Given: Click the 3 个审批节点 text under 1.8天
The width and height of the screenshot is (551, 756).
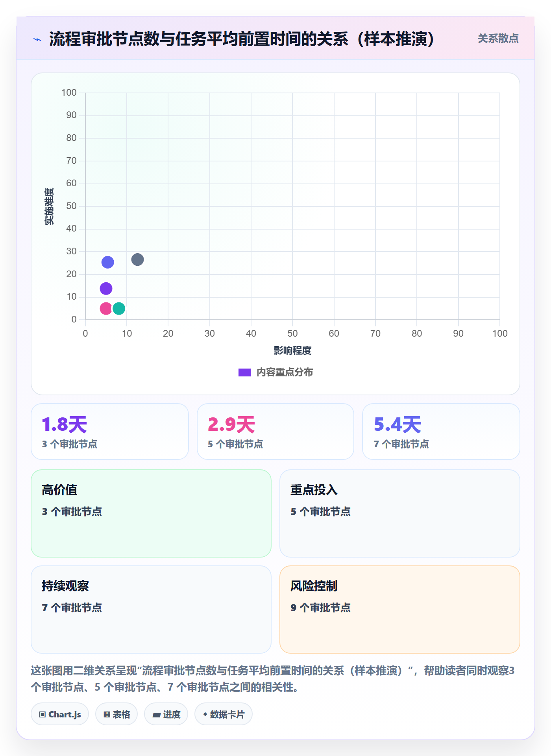Looking at the screenshot, I should (x=70, y=444).
